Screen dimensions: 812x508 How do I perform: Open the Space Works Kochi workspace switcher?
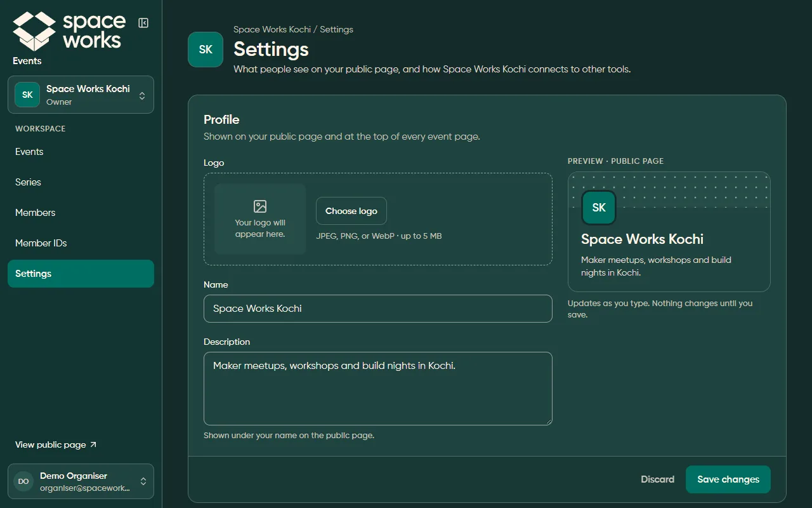point(81,95)
